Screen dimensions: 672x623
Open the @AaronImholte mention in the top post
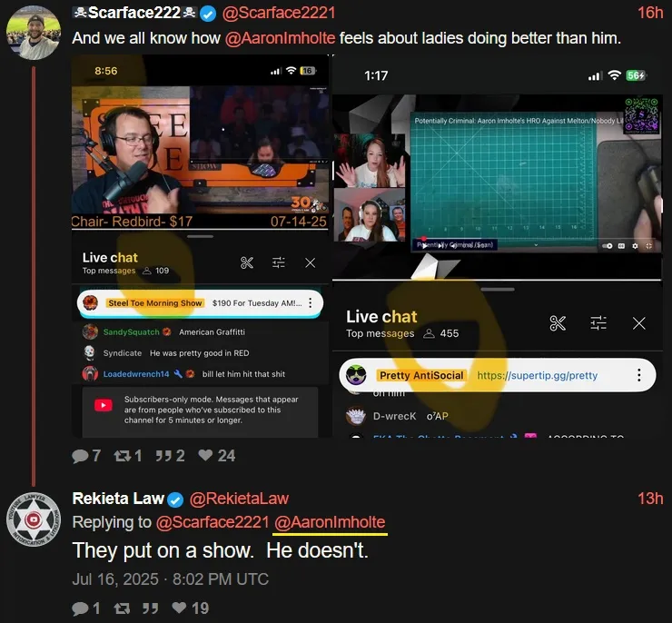[280, 38]
